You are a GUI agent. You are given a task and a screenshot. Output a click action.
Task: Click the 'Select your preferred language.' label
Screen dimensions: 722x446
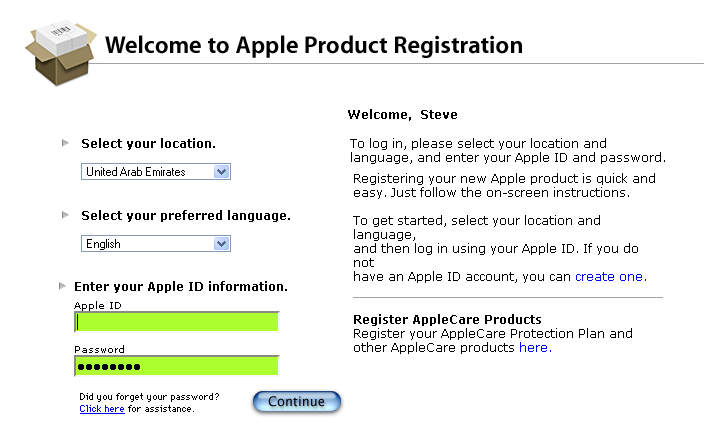186,215
